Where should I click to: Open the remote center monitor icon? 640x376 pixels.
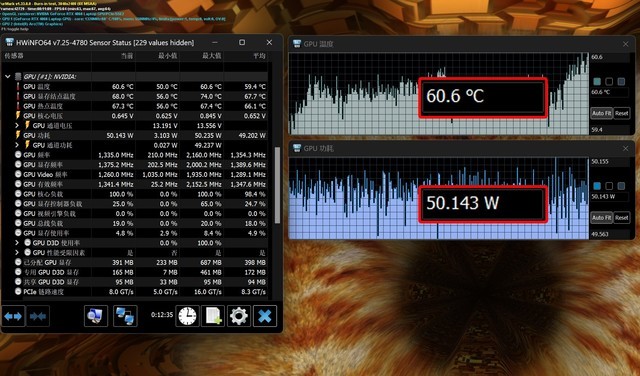pyautogui.click(x=96, y=316)
